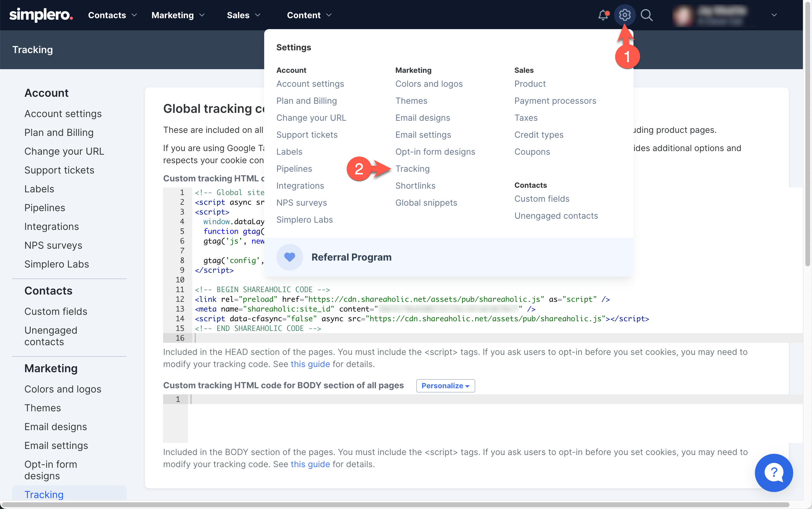
Task: Click the Referral Program heart icon
Action: [289, 257]
